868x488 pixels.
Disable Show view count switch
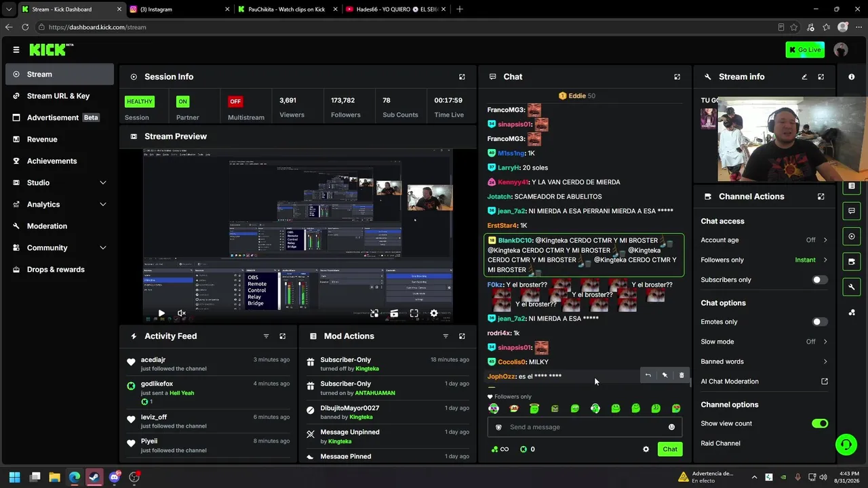coord(820,424)
